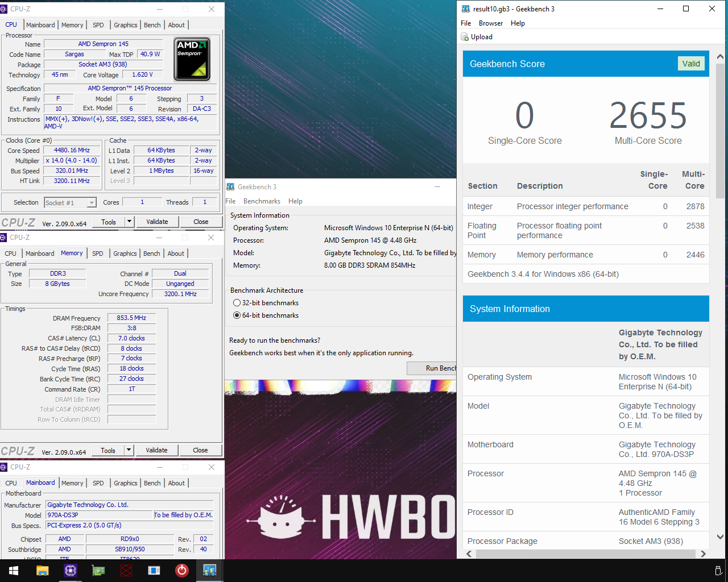Click the red power button taskbar icon
The height and width of the screenshot is (582, 728).
pos(181,571)
